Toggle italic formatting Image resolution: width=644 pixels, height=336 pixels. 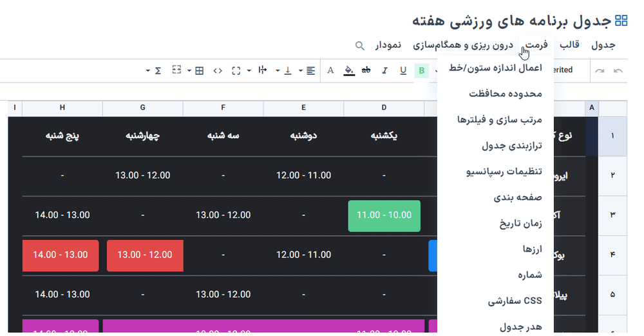tap(384, 71)
